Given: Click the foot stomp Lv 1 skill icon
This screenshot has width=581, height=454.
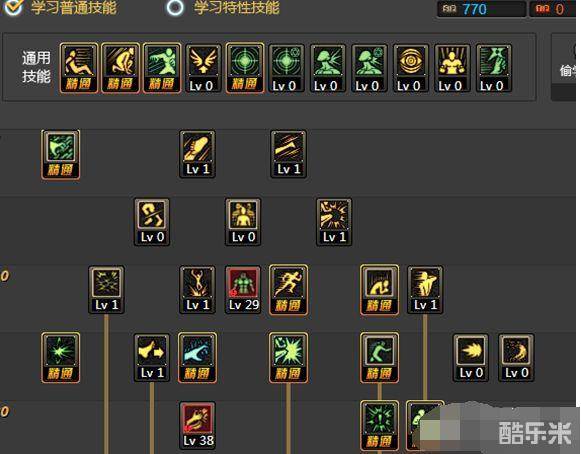Looking at the screenshot, I should pyautogui.click(x=197, y=154).
